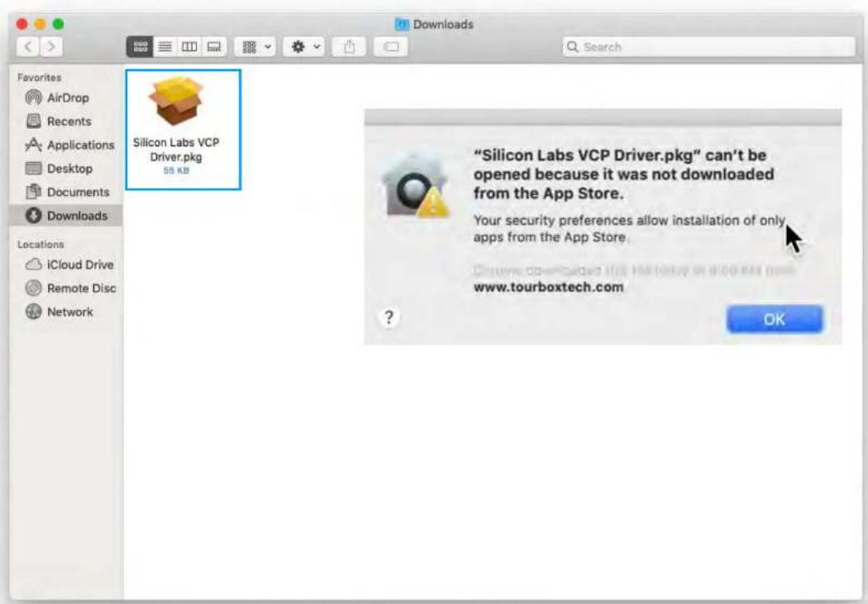
Task: Click the Edit Tags toolbar button
Action: pos(391,47)
